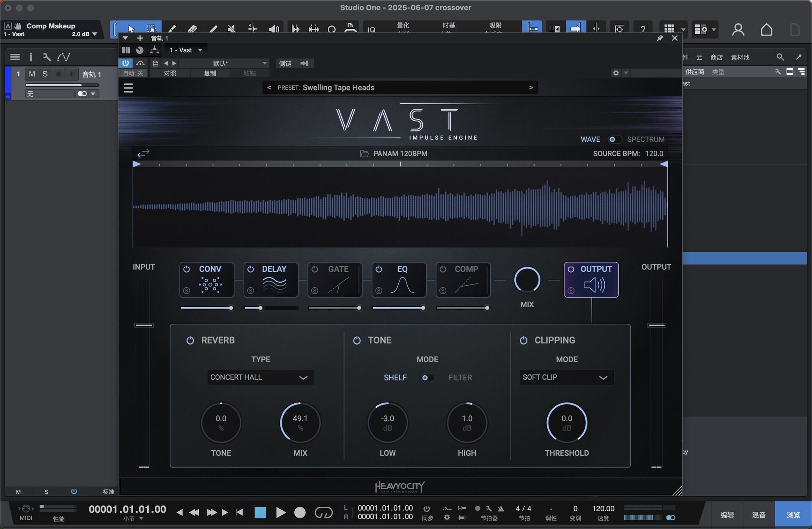Toggle EQ module power
Screen dimensions: 812x529
tap(379, 269)
